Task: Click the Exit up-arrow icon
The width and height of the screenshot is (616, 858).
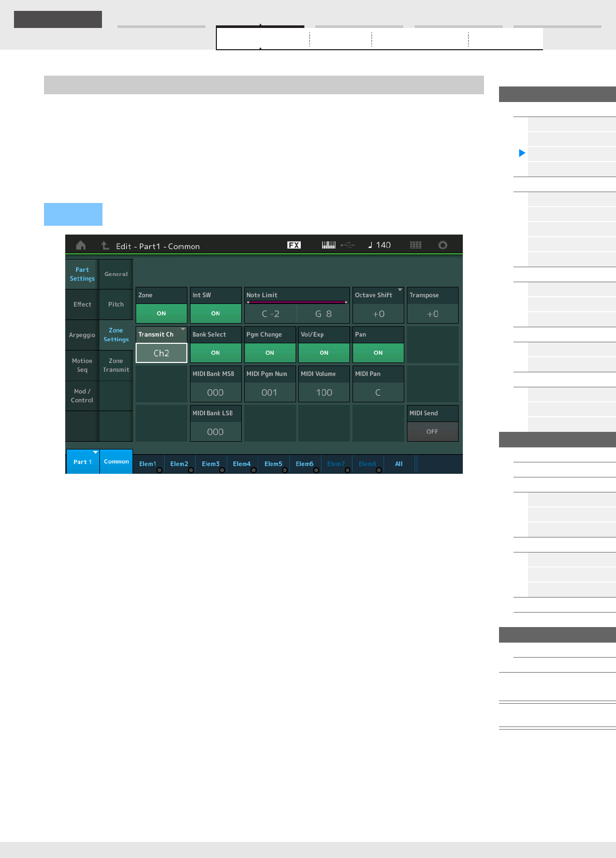Action: (x=105, y=245)
